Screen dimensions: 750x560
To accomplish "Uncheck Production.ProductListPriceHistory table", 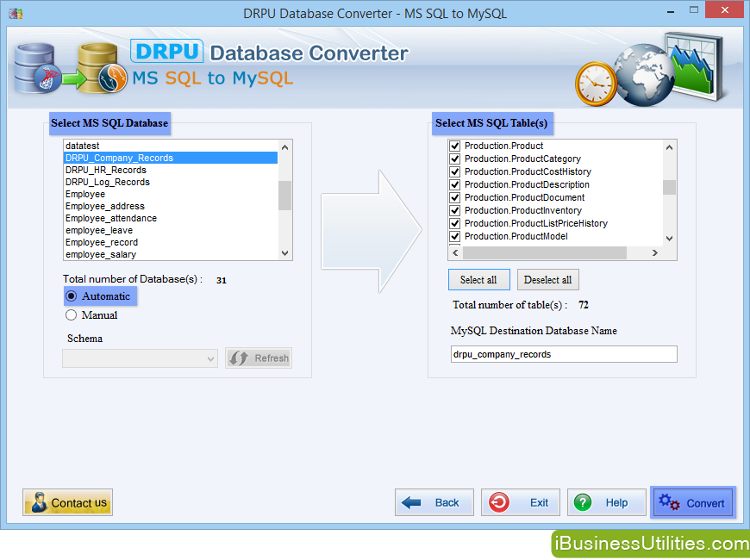I will pyautogui.click(x=455, y=223).
